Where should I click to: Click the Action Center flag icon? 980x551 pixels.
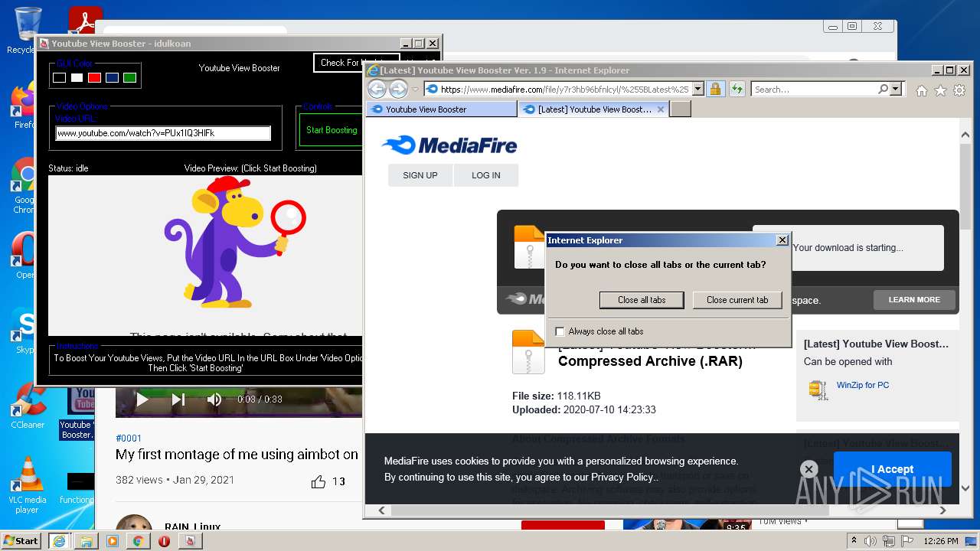(x=906, y=541)
